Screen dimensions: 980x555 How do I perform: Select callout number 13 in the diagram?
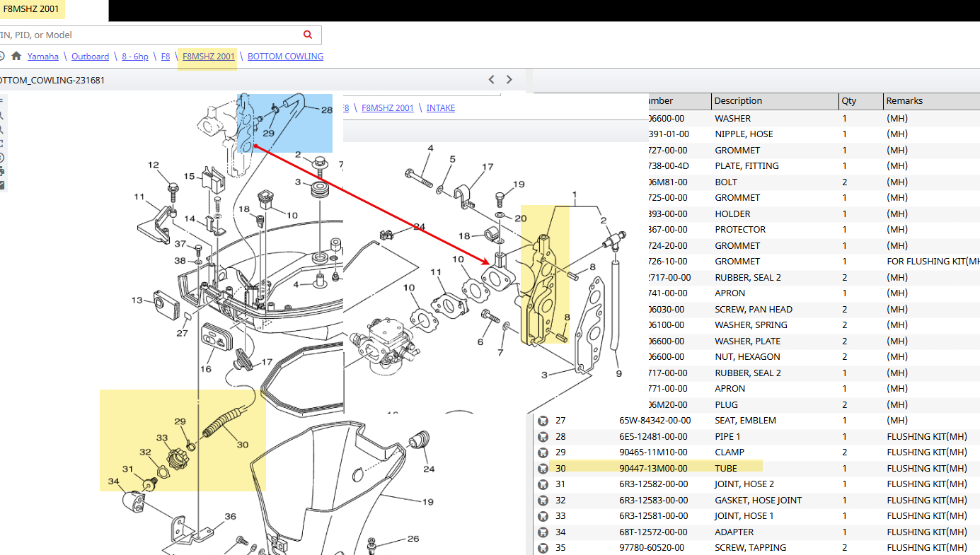point(137,300)
